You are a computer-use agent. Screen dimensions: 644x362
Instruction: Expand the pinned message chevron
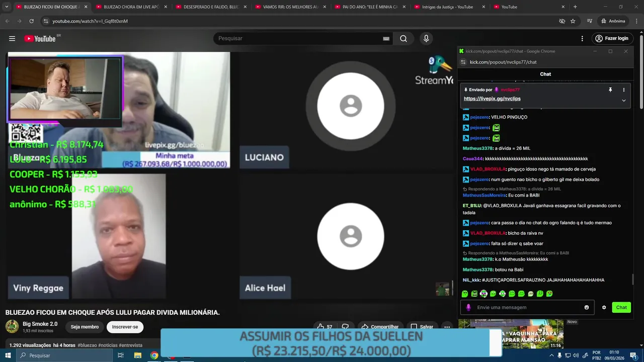click(x=623, y=100)
